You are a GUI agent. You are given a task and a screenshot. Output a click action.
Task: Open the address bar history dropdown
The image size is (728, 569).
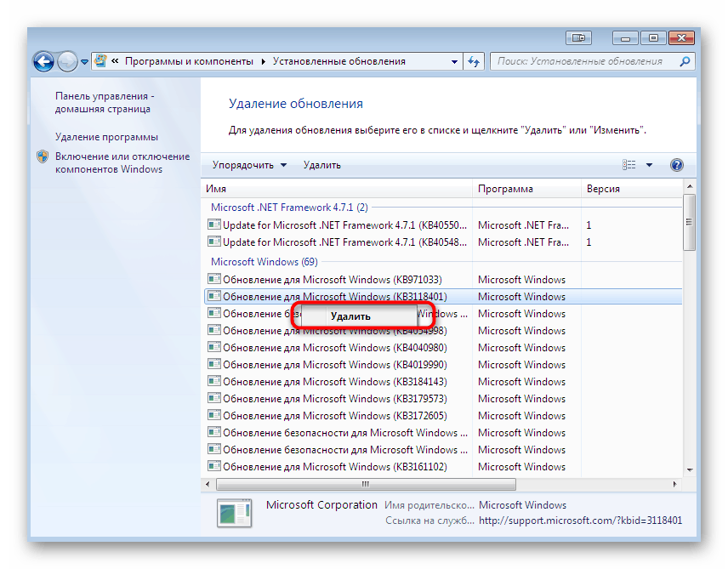point(454,61)
